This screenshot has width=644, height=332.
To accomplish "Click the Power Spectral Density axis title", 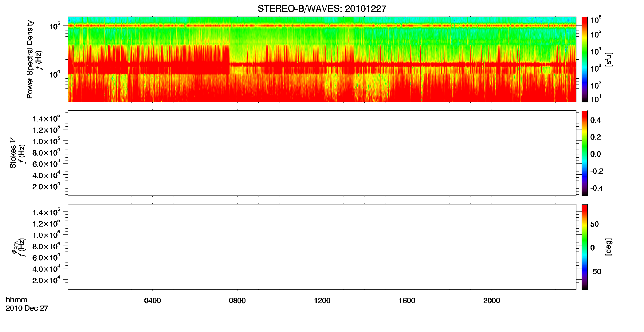I will click(x=30, y=59).
